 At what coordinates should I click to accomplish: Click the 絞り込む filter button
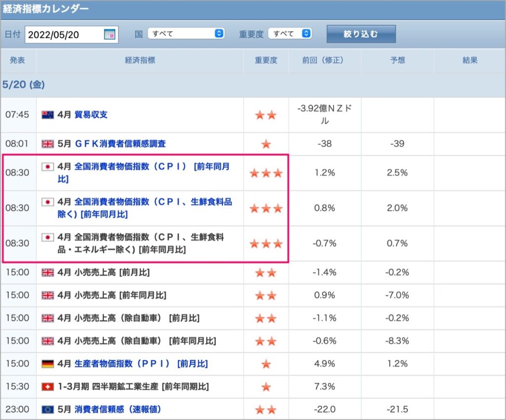click(x=361, y=34)
